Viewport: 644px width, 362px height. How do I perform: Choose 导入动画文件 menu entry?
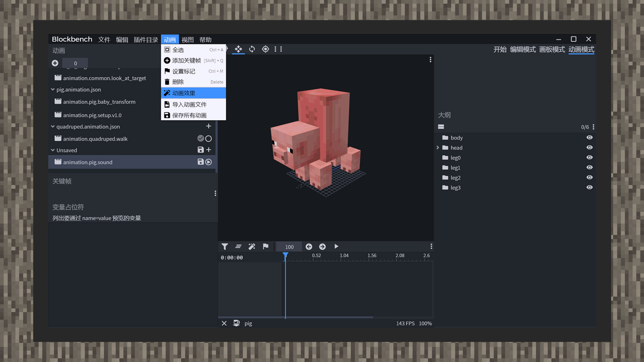click(x=194, y=105)
